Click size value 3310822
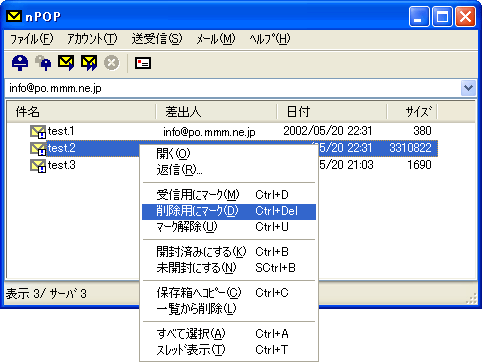 [410, 148]
